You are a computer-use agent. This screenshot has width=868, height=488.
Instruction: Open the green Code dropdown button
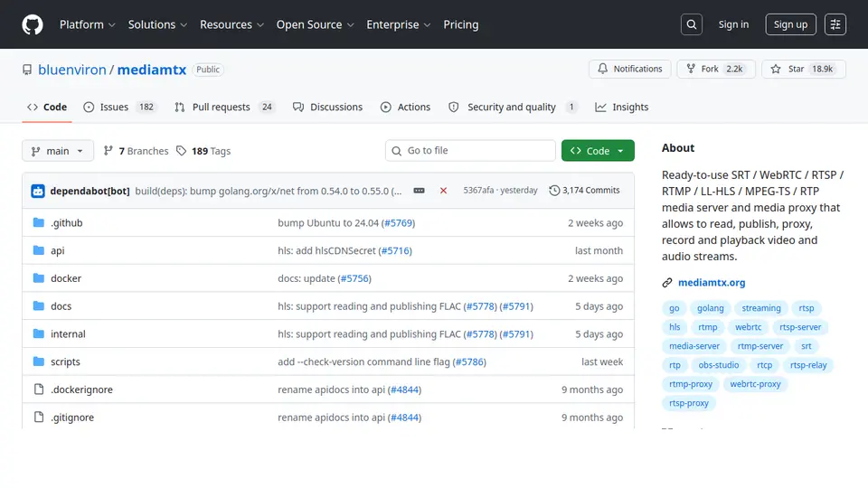[598, 151]
